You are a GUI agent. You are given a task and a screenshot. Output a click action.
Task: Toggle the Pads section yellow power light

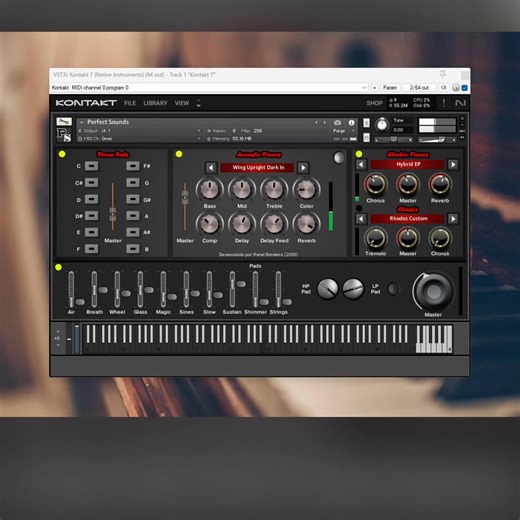[x=58, y=267]
